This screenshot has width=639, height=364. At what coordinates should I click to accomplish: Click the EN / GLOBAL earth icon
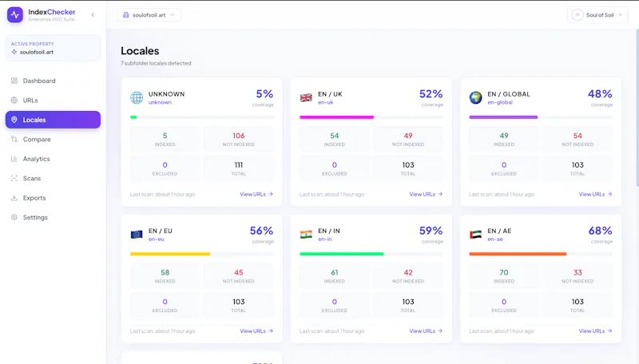coord(475,97)
